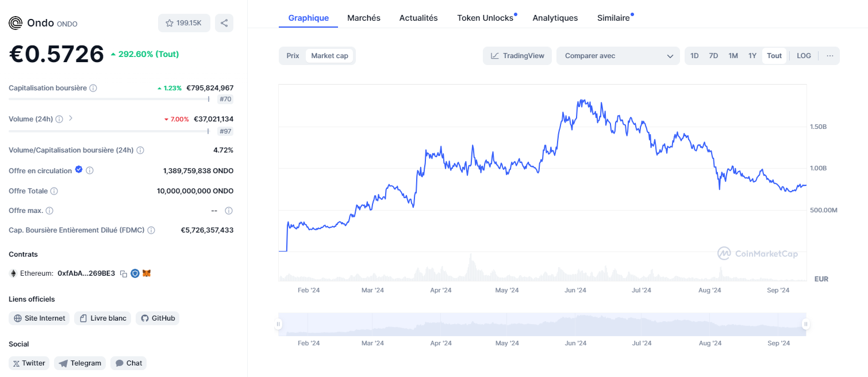Open the Analytiques tab
The width and height of the screenshot is (868, 377).
(555, 18)
